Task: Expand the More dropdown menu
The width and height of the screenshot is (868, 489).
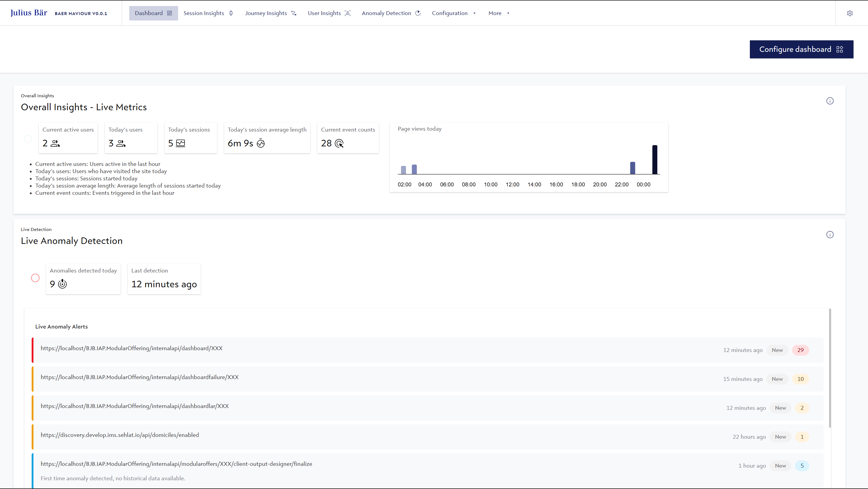Action: pos(499,13)
